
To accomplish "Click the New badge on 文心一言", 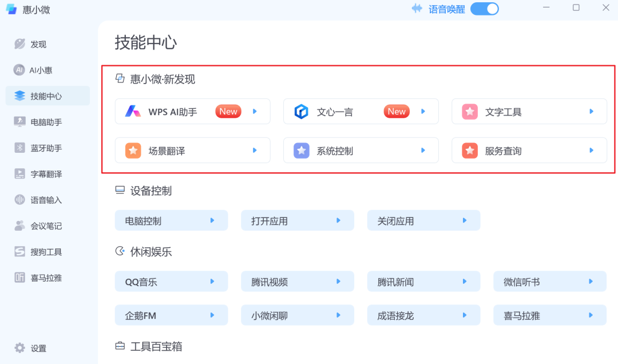I will pos(397,112).
